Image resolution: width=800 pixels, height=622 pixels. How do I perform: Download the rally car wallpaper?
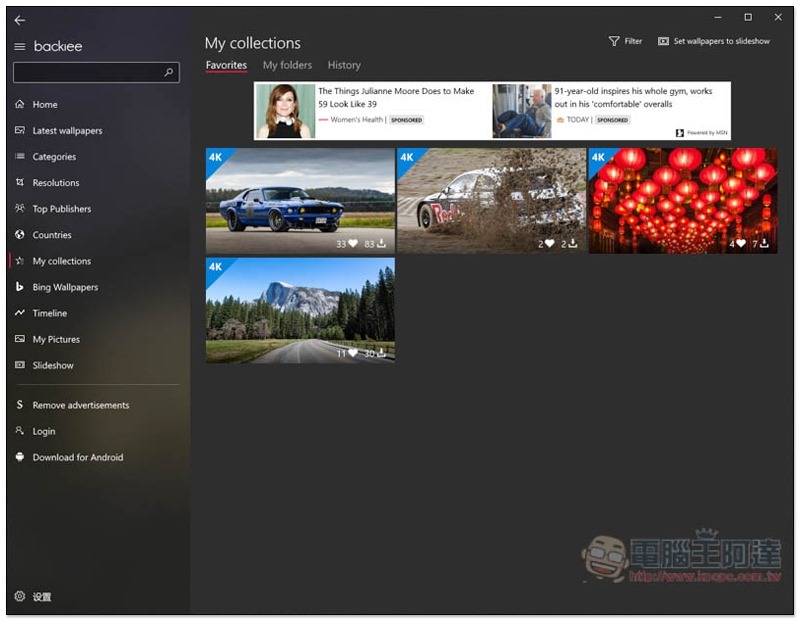[573, 243]
